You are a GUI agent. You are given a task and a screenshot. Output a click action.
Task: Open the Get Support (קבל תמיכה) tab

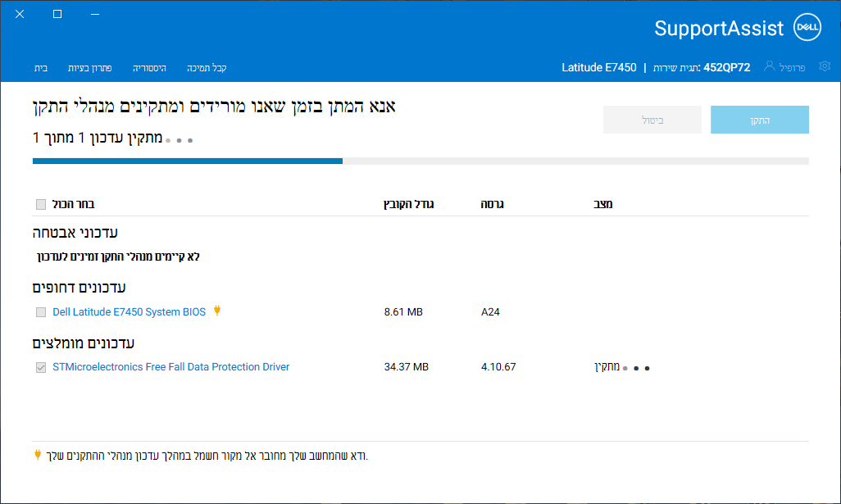(207, 68)
